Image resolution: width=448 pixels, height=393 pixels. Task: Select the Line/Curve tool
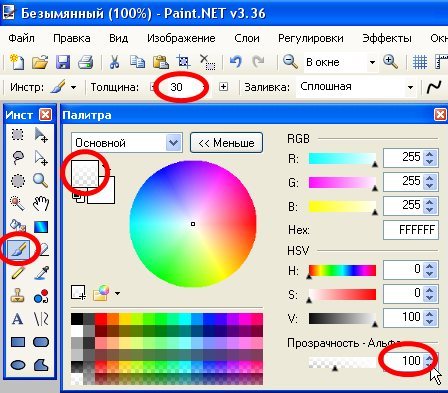pyautogui.click(x=41, y=319)
